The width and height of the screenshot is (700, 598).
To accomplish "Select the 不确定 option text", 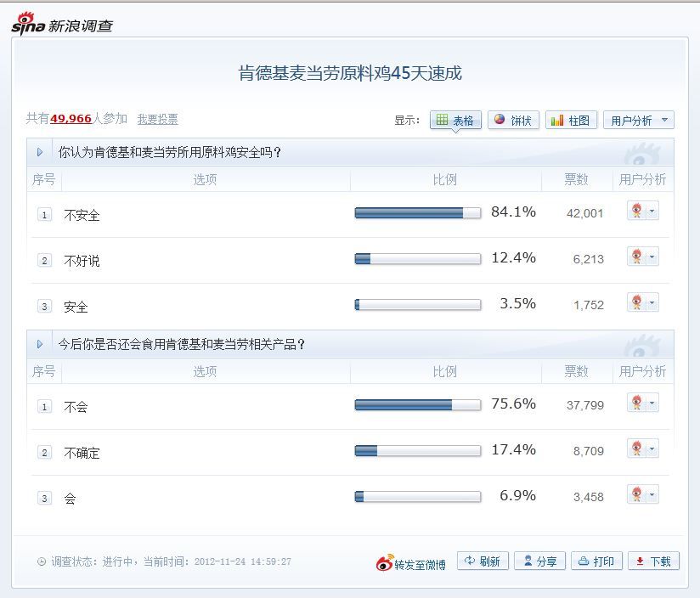I will click(82, 453).
